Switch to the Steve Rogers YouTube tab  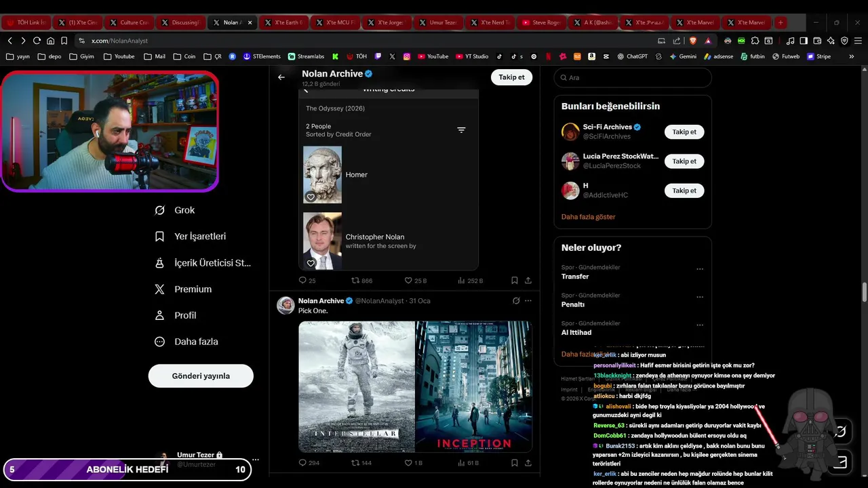[x=540, y=22]
